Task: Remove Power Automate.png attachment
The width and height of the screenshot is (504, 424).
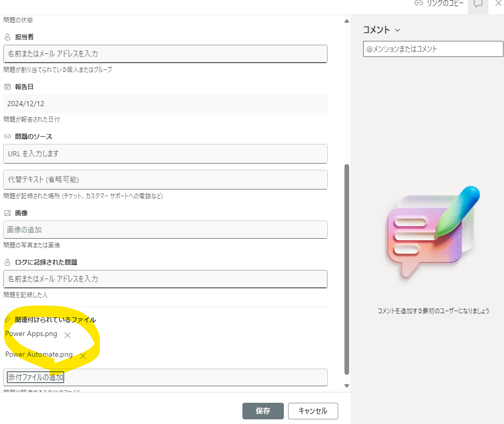Action: [x=83, y=356]
